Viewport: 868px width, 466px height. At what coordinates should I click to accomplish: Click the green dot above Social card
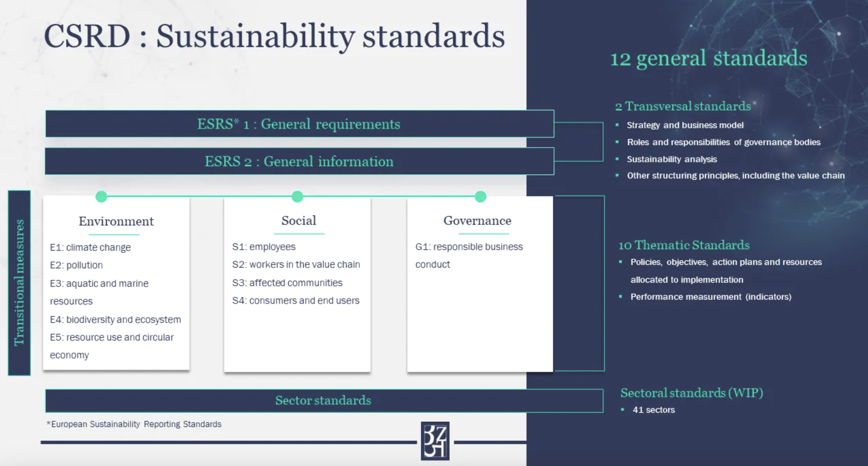(x=297, y=196)
